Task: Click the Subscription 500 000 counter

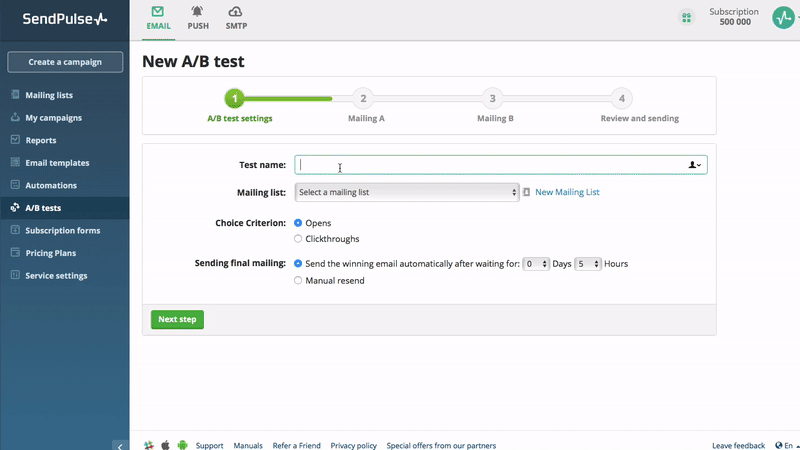Action: (734, 17)
